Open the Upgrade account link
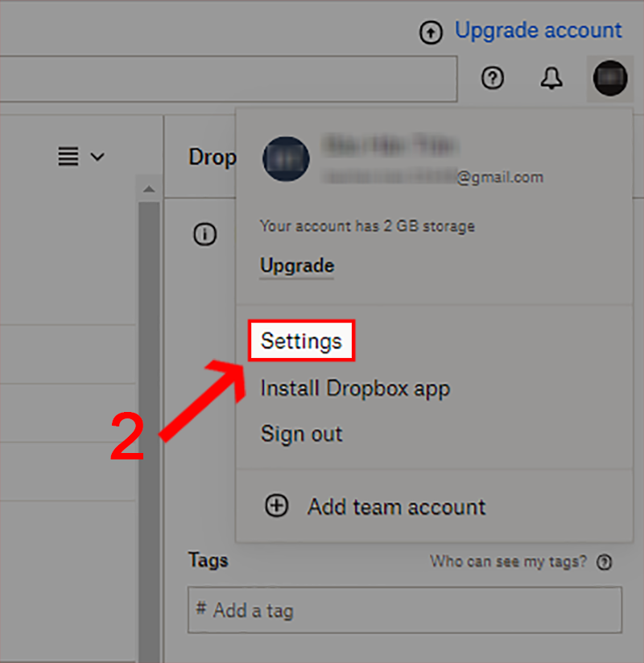644x663 pixels. tap(539, 31)
